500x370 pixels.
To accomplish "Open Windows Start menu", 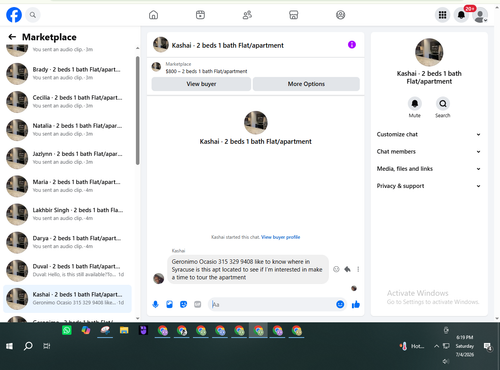I will point(9,346).
